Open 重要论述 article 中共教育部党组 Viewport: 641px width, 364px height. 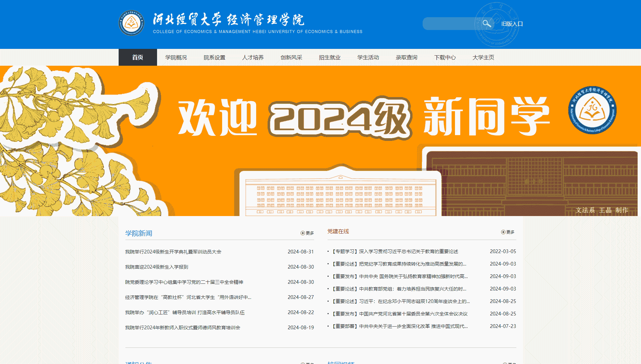(399, 289)
